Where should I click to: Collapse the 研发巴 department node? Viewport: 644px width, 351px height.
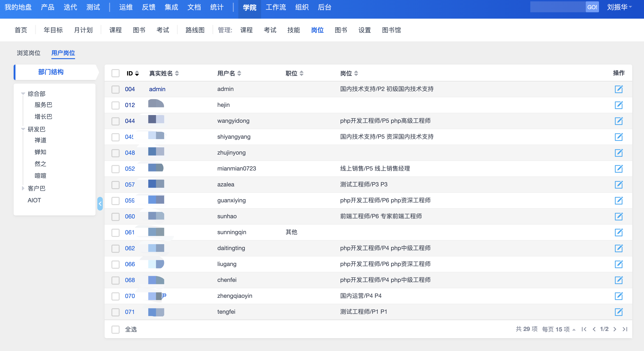[x=23, y=129]
